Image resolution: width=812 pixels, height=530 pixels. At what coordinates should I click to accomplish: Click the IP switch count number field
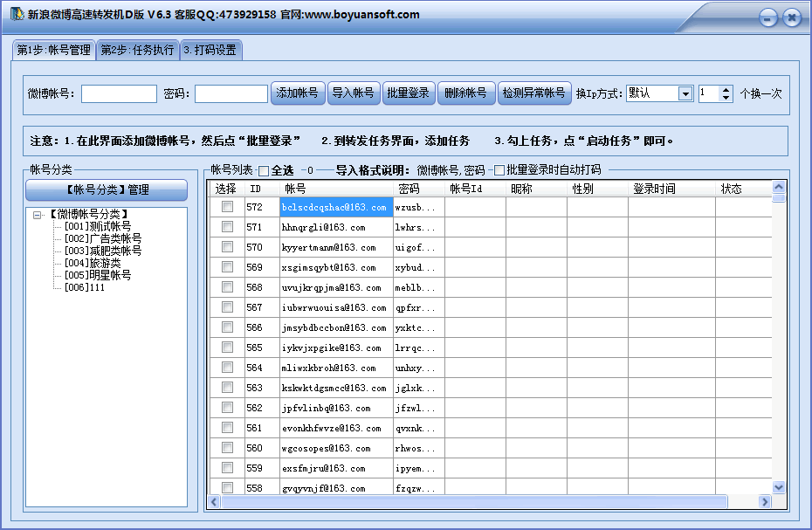pyautogui.click(x=709, y=93)
